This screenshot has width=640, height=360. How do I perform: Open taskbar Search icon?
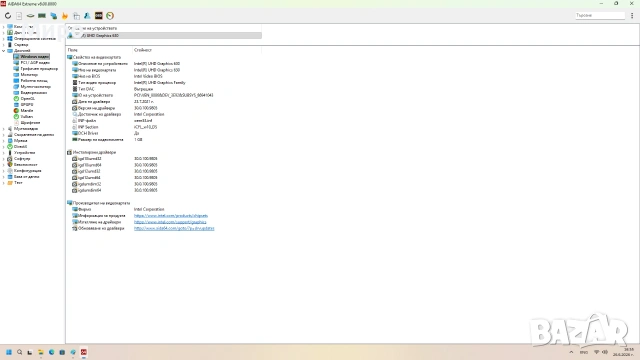pyautogui.click(x=19, y=352)
